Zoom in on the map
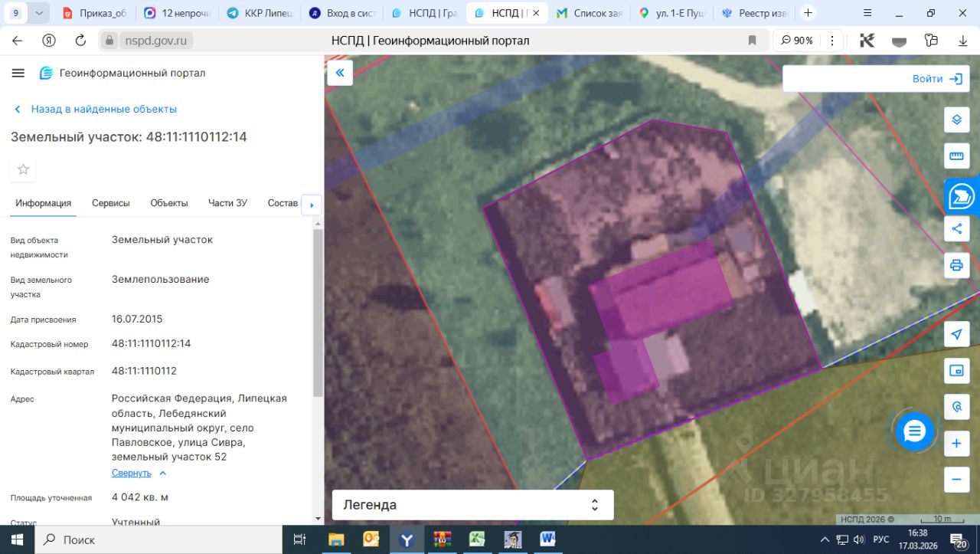Viewport: 980px width, 554px height. pos(956,444)
